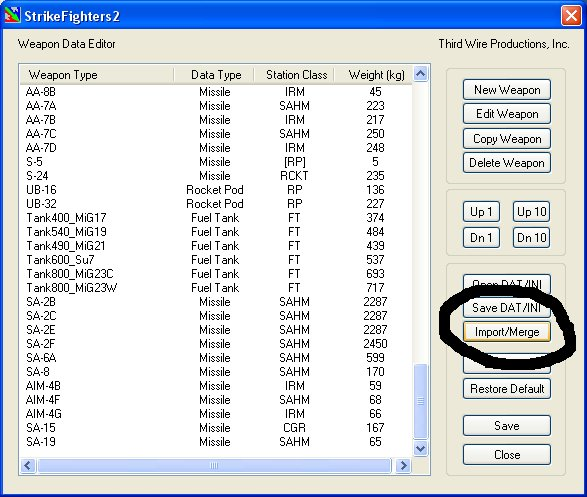Sort by the Weapon Type column header

pos(97,75)
